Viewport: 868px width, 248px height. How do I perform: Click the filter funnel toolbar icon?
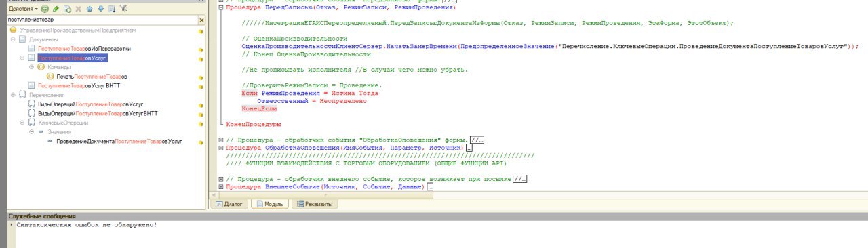click(123, 9)
